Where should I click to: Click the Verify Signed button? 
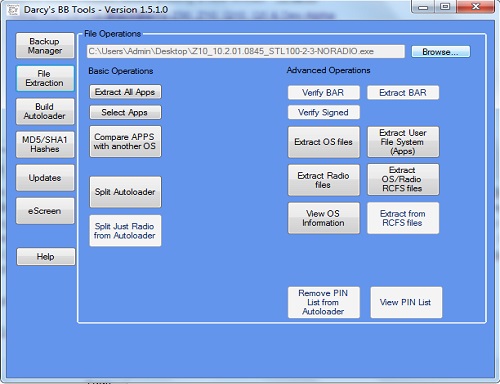[324, 112]
